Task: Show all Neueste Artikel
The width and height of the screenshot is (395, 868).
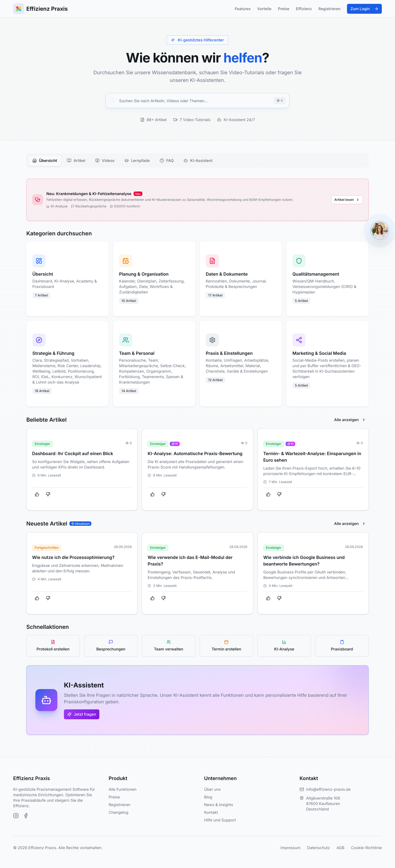Action: click(349, 524)
